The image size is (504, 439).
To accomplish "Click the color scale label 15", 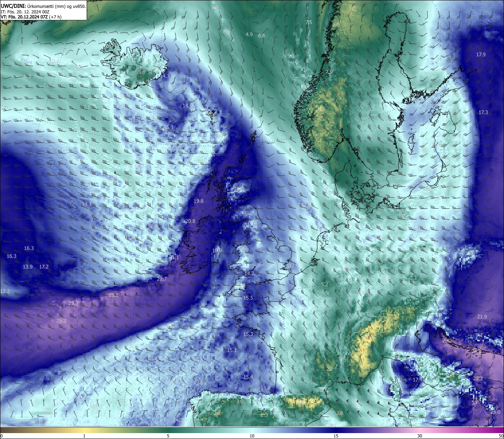I will pos(336,436).
